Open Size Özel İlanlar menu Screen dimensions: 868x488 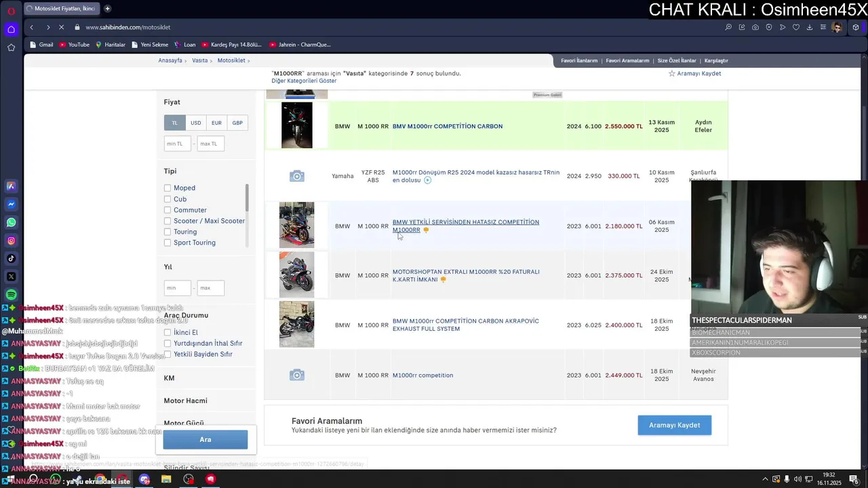(x=677, y=60)
